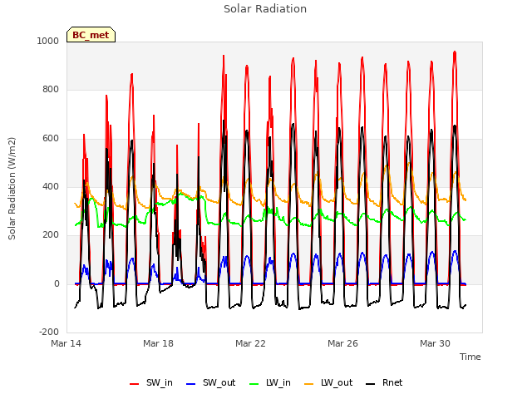Click the Time x-axis title
The width and height of the screenshot is (532, 399).
[x=470, y=357]
